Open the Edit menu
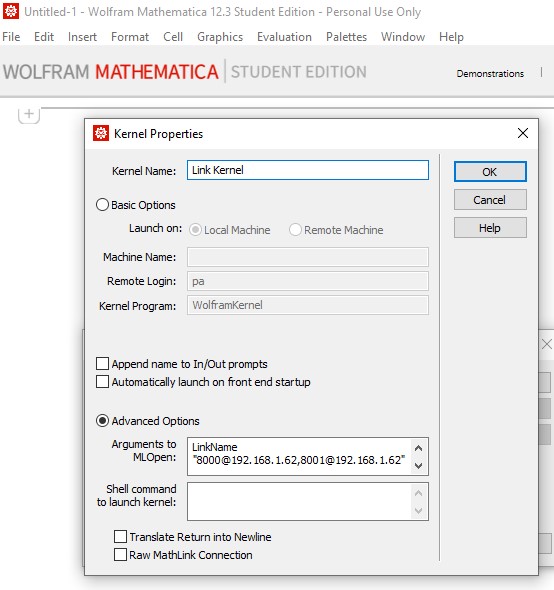 point(44,37)
